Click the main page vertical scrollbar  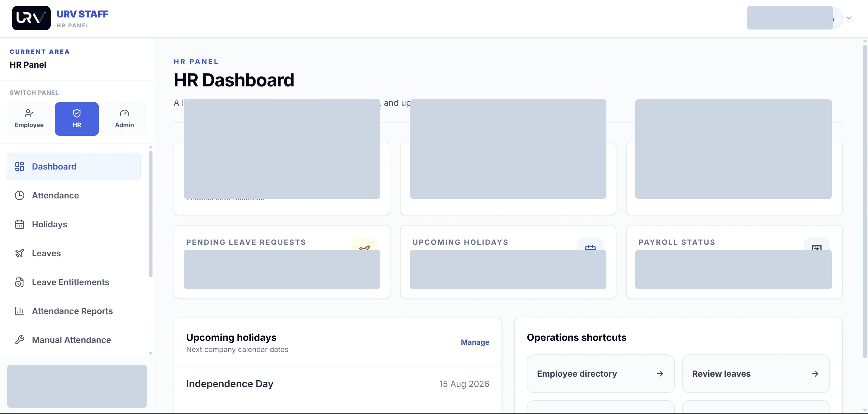[x=865, y=201]
